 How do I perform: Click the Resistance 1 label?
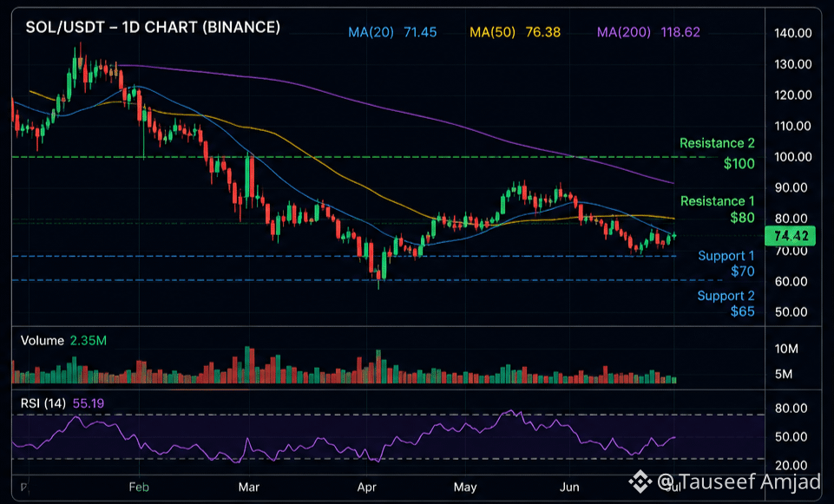[x=718, y=201]
